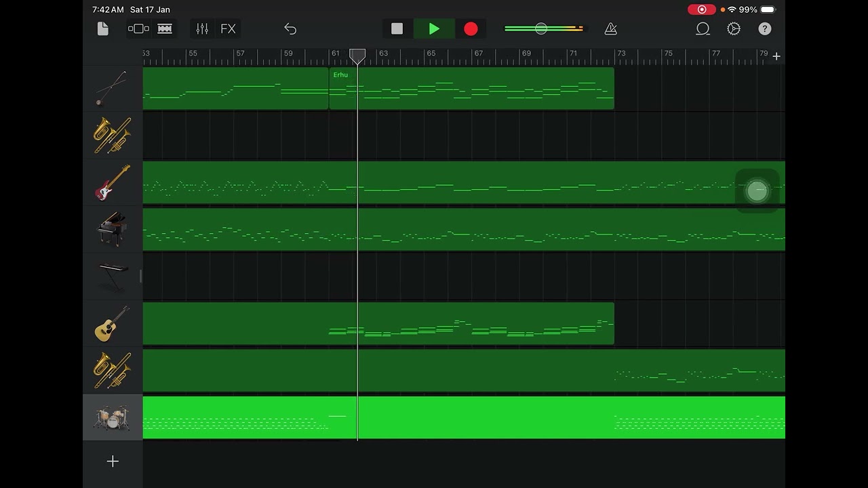Stop playback with the square button
This screenshot has height=488, width=868.
(397, 28)
